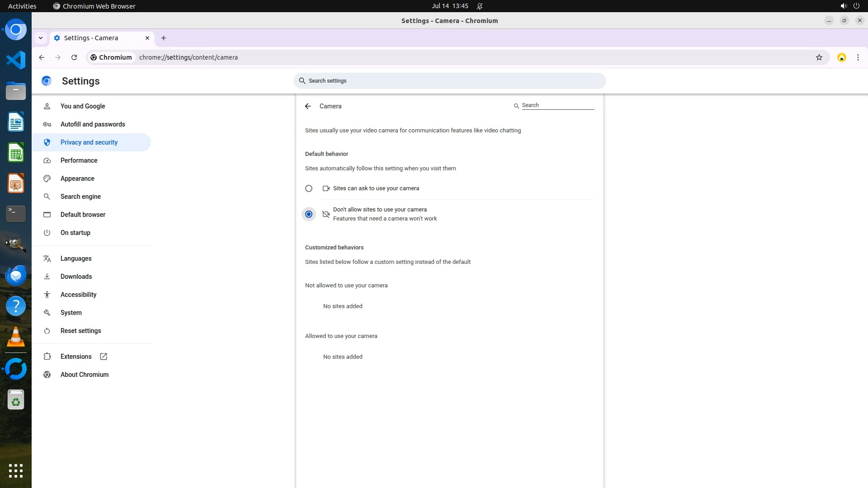Close the Settings - Camera tab
The image size is (868, 488).
point(147,38)
